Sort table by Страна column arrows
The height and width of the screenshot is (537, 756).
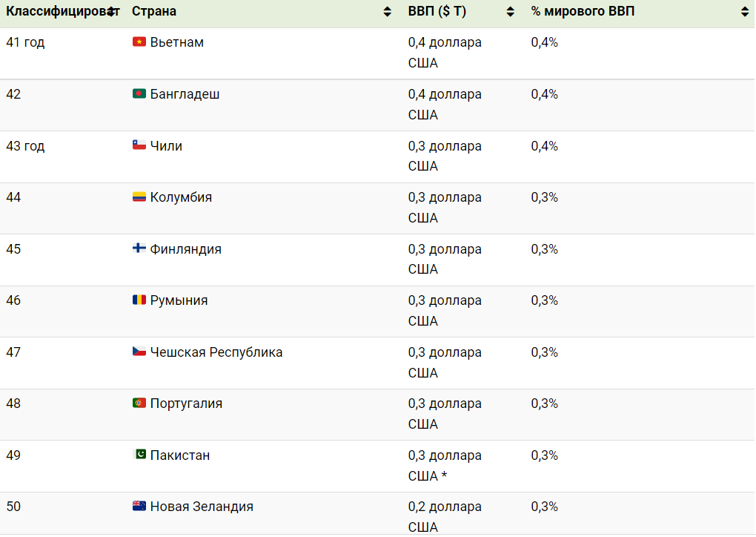(387, 12)
